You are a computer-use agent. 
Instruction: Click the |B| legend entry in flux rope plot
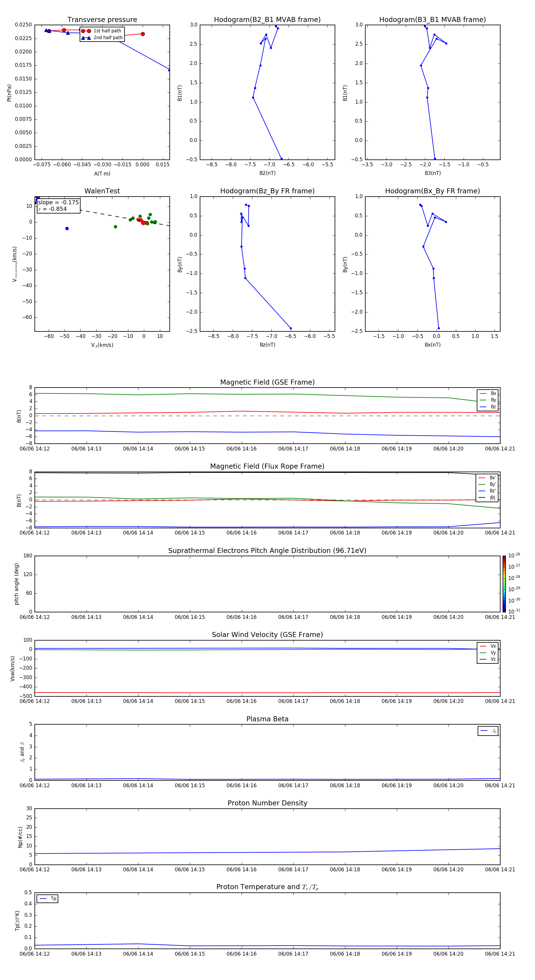[x=487, y=498]
